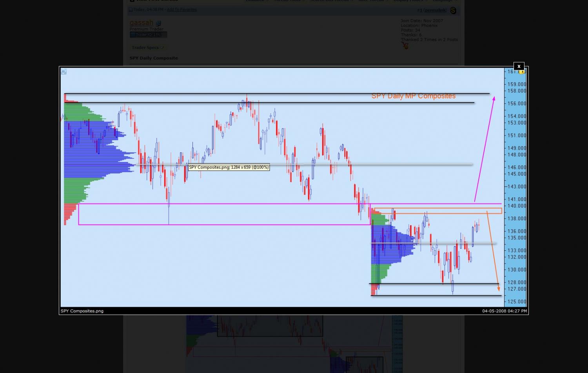
Task: Click 'Add To Favorites' link in the background post
Action: [182, 10]
